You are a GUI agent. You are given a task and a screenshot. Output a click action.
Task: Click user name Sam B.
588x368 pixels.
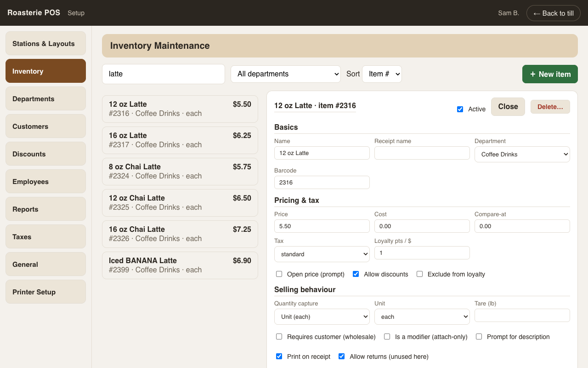[509, 13]
